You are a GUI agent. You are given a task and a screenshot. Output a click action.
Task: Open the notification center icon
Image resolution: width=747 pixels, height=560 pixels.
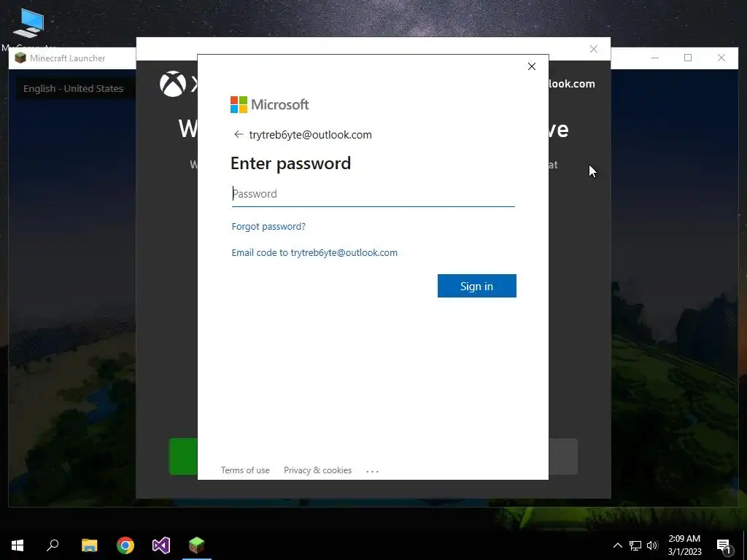click(724, 545)
